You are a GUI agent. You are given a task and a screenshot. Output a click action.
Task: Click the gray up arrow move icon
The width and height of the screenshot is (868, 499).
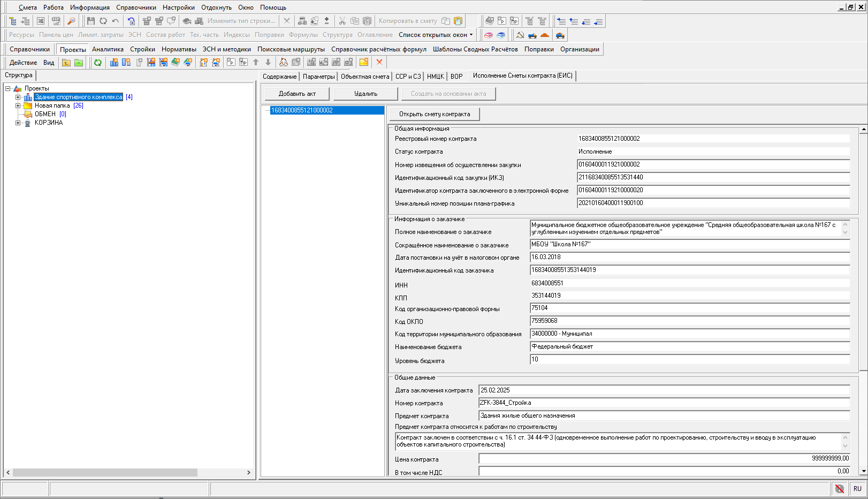click(256, 63)
